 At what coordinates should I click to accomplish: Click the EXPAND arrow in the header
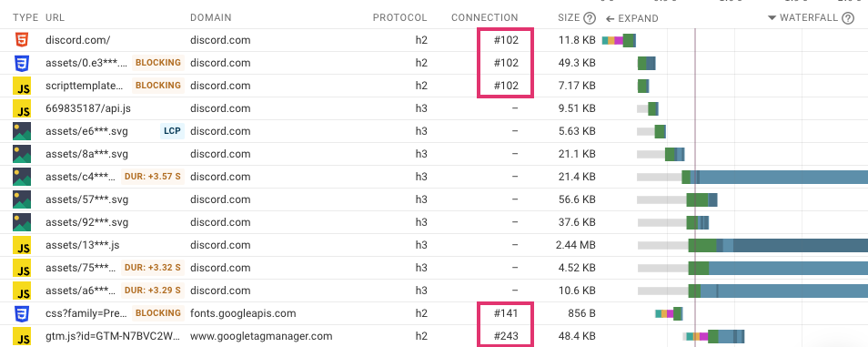[x=610, y=19]
